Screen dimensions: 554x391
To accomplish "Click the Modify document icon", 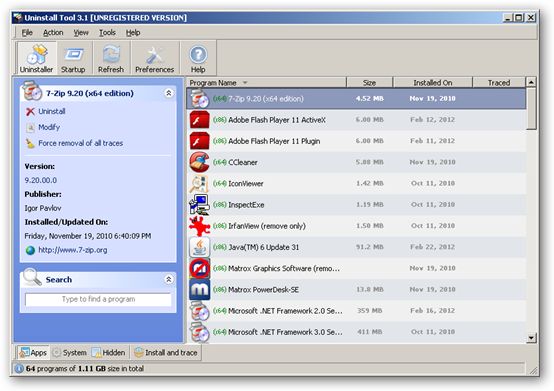I will coord(30,127).
